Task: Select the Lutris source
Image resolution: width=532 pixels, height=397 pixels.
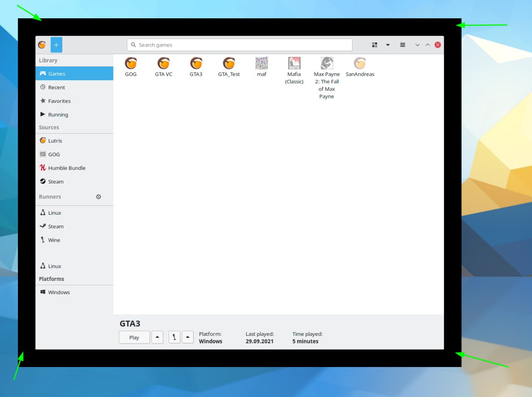Action: pos(74,141)
